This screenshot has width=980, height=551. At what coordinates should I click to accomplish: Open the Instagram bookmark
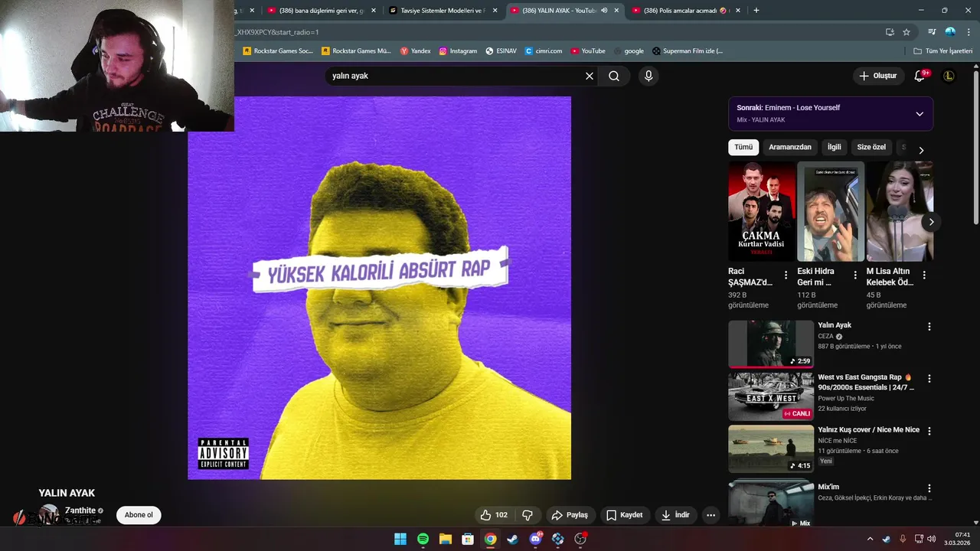(458, 51)
